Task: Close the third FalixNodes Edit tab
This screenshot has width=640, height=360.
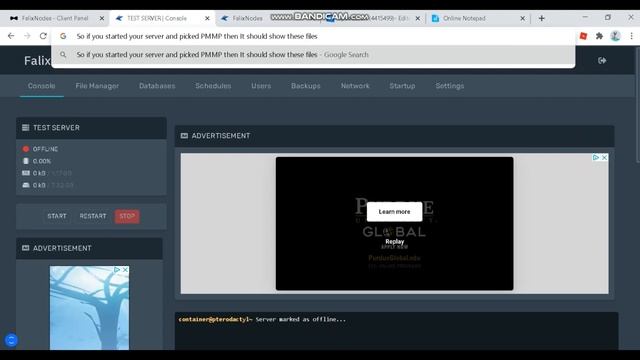Action: click(418, 18)
